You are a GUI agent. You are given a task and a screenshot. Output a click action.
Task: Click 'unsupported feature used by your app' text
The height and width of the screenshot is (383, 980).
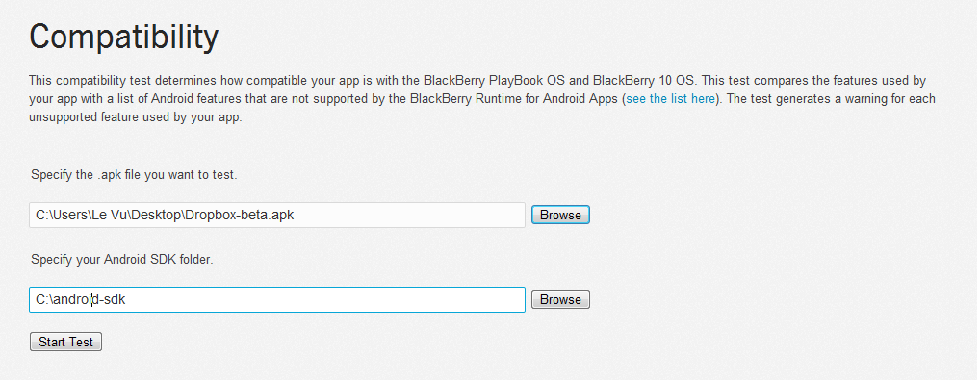point(135,117)
